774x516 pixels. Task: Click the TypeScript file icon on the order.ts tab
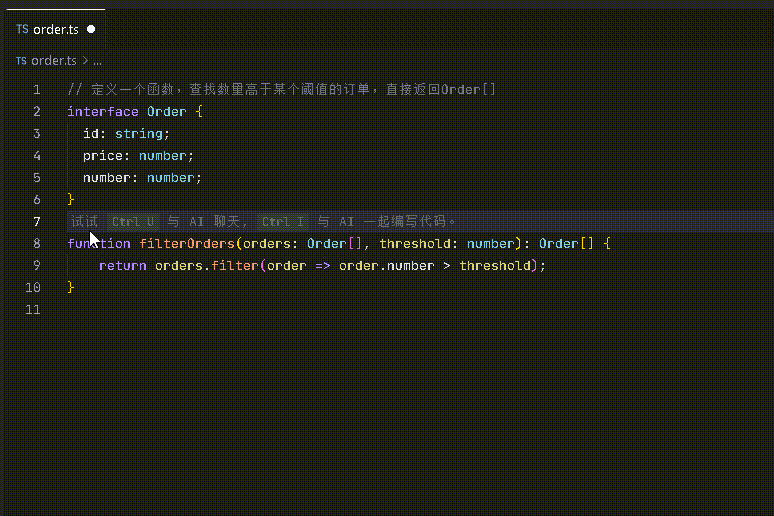click(x=22, y=30)
